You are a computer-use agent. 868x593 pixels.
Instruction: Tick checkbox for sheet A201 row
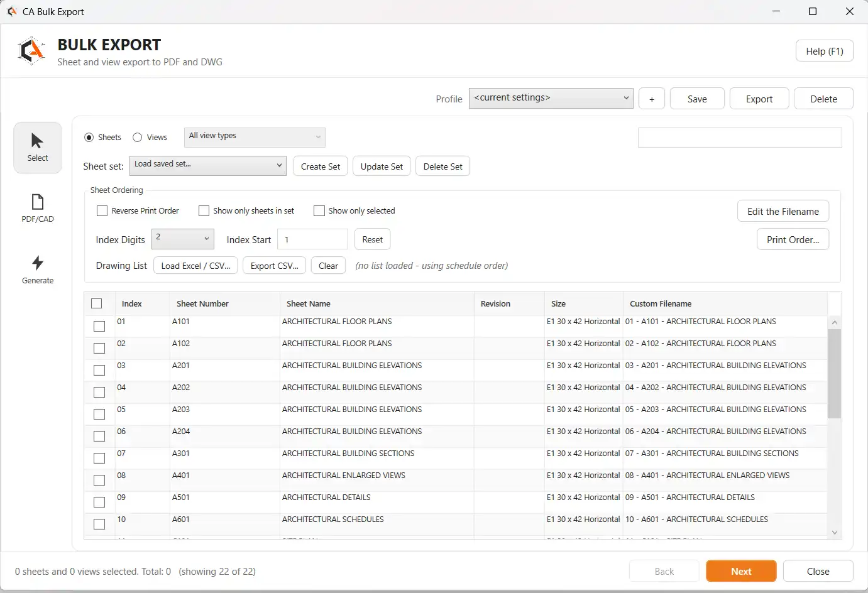click(99, 370)
